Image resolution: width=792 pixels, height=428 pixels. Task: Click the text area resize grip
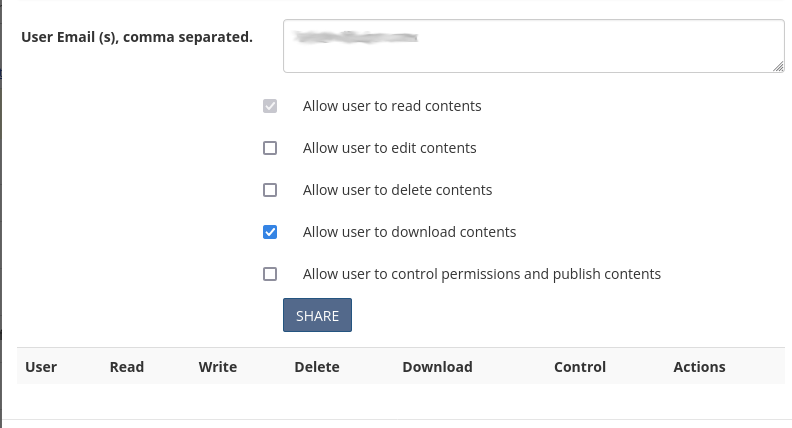778,66
